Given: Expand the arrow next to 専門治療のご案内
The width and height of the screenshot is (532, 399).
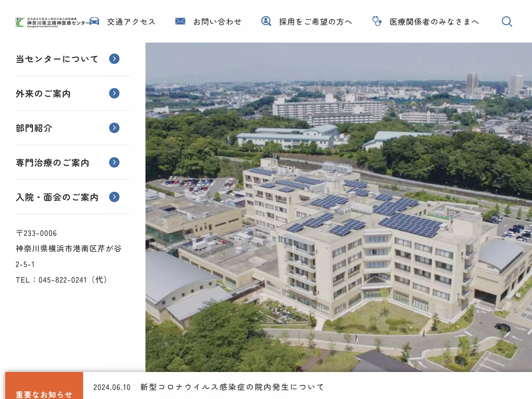Looking at the screenshot, I should [114, 162].
